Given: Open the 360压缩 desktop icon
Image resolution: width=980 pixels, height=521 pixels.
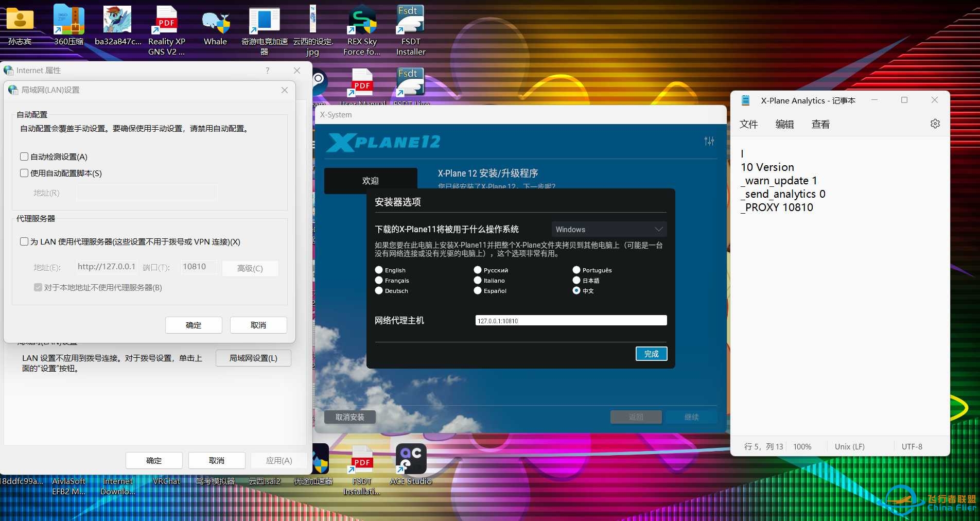Looking at the screenshot, I should pos(69,25).
